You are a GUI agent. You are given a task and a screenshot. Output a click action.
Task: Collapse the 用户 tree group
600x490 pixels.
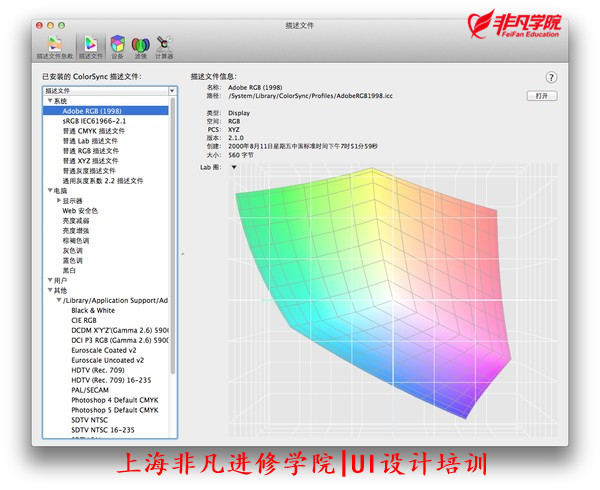tap(50, 280)
